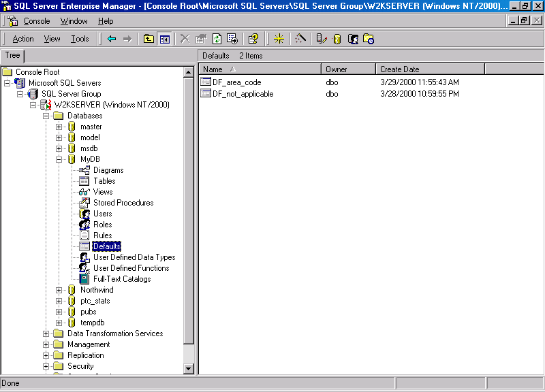Select the Tree tab

pos(12,55)
